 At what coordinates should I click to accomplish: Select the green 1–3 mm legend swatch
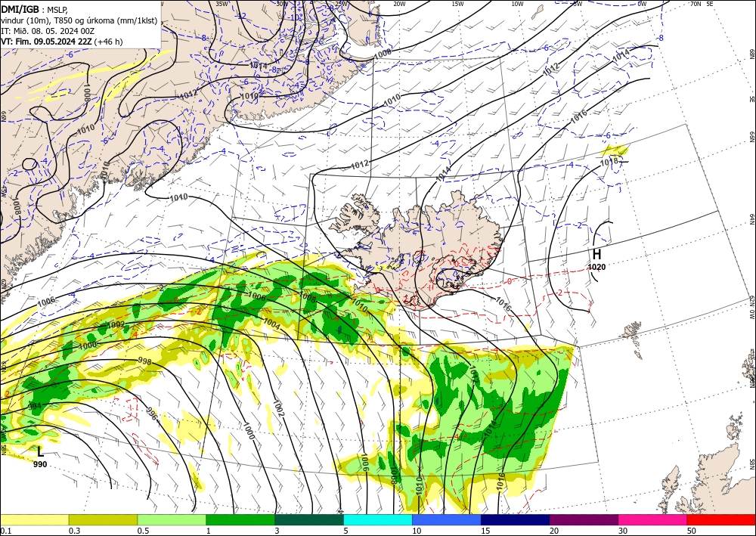(x=240, y=519)
